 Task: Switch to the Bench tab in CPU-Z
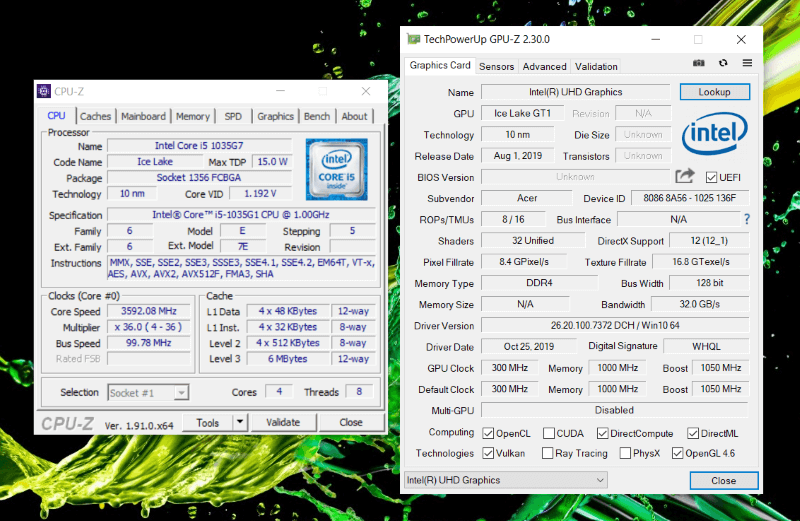tap(317, 116)
